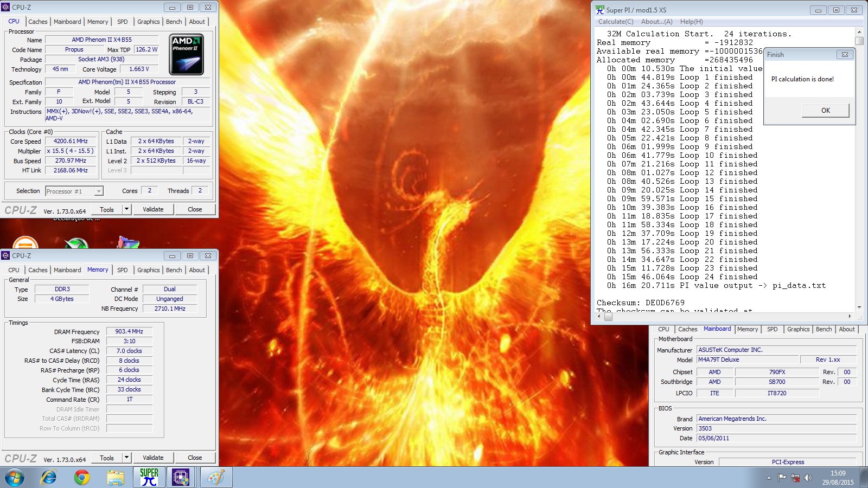
Task: Open Caches tab in top CPU-Z window
Action: pos(38,22)
